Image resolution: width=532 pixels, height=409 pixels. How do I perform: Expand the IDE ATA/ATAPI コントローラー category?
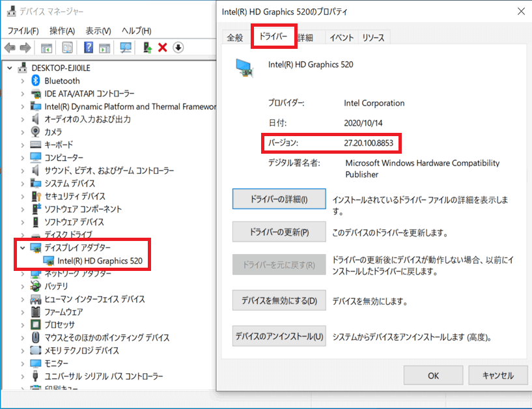point(22,94)
